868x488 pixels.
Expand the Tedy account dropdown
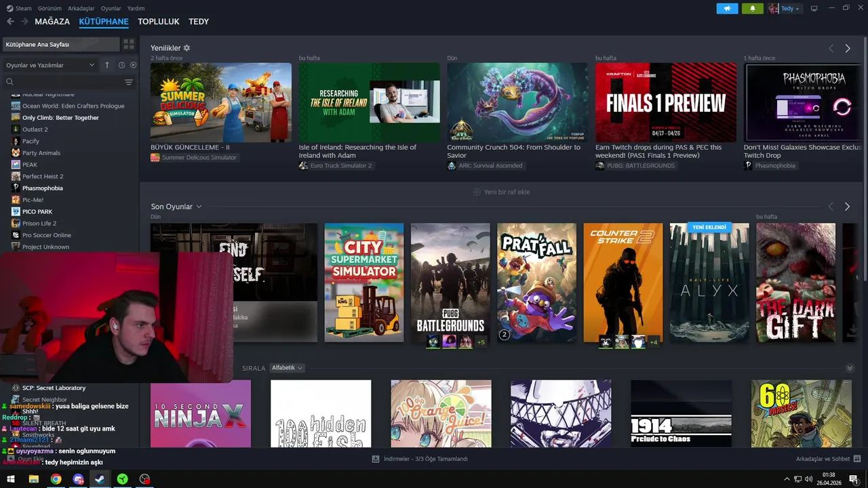(x=785, y=8)
